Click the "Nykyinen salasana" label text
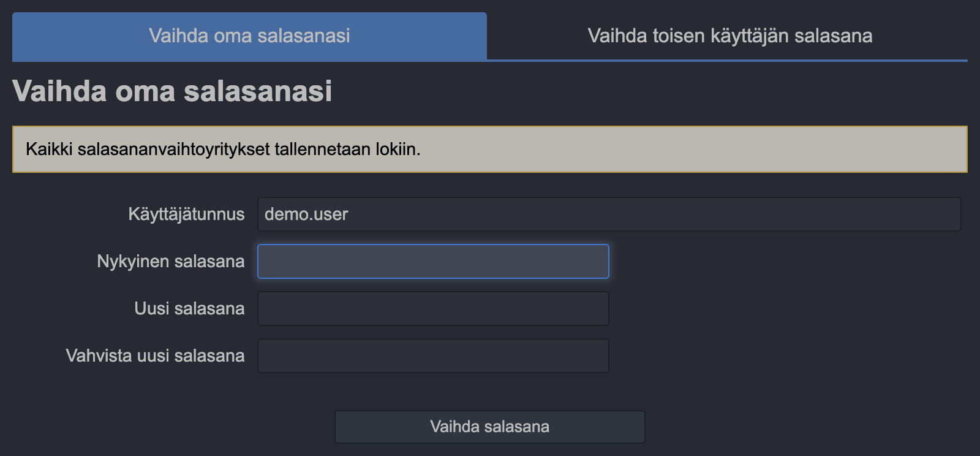 point(170,262)
